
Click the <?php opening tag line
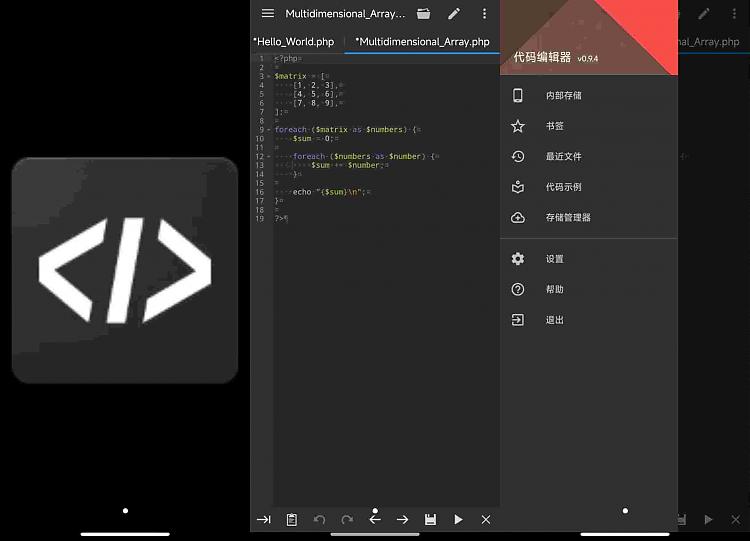point(288,58)
